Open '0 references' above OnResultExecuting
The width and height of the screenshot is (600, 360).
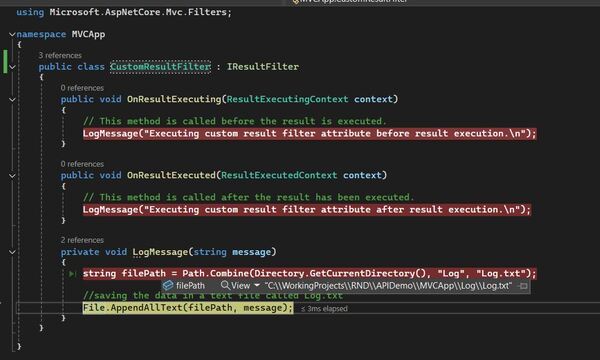[82, 88]
